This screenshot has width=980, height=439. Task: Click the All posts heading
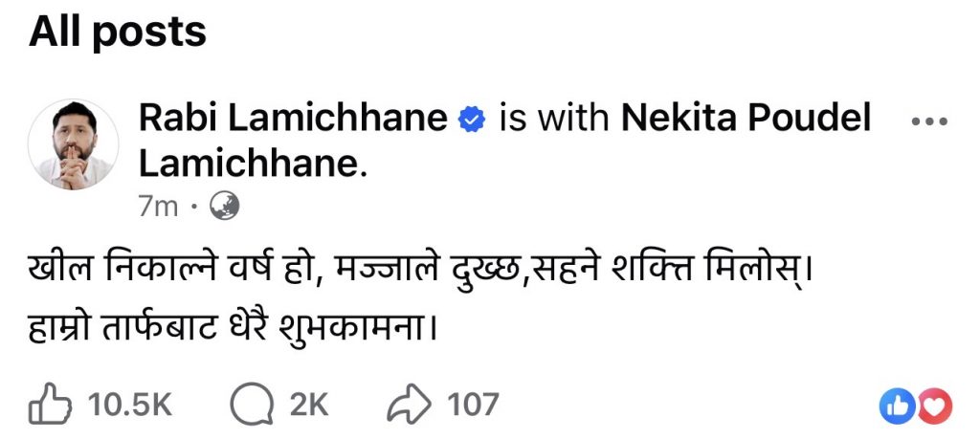tap(117, 33)
